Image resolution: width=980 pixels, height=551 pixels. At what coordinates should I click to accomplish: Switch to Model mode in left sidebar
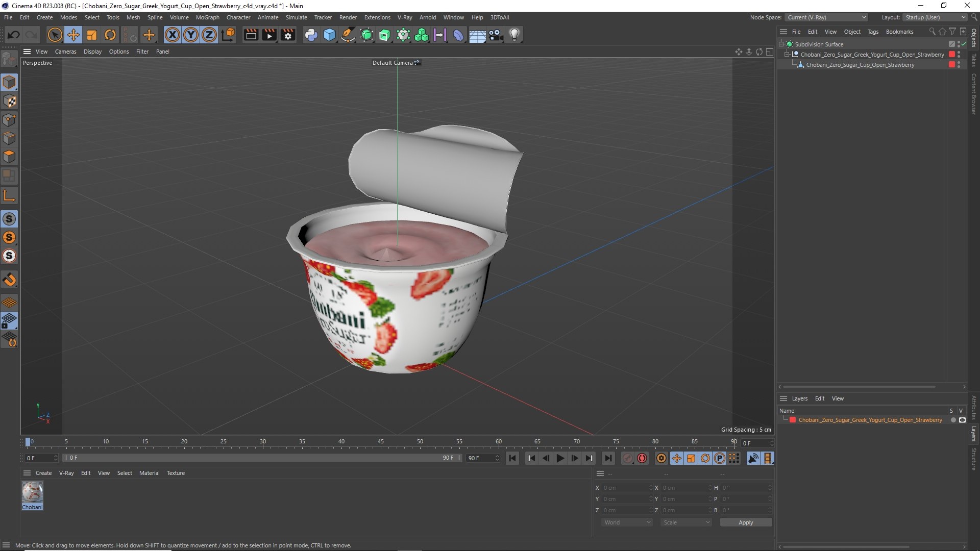click(x=9, y=82)
